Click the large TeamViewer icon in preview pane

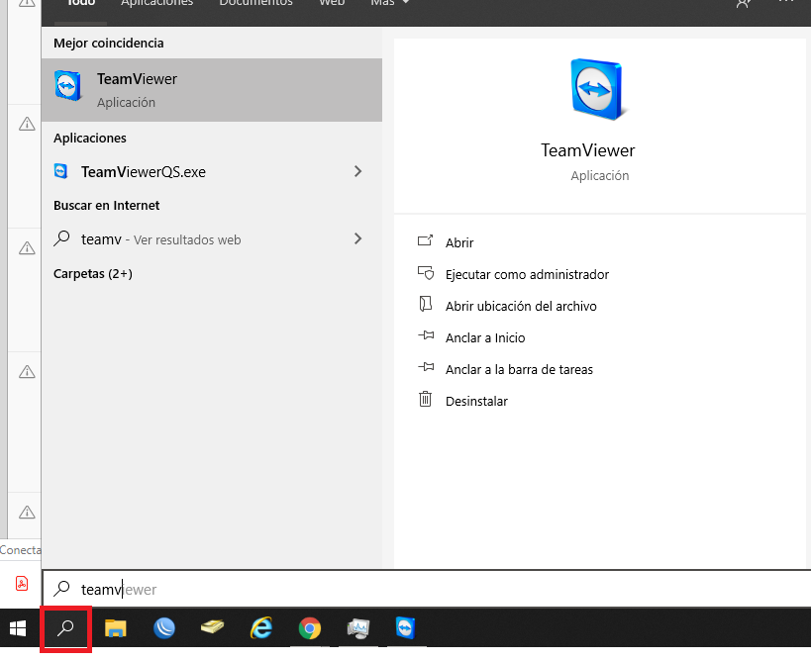click(x=597, y=89)
